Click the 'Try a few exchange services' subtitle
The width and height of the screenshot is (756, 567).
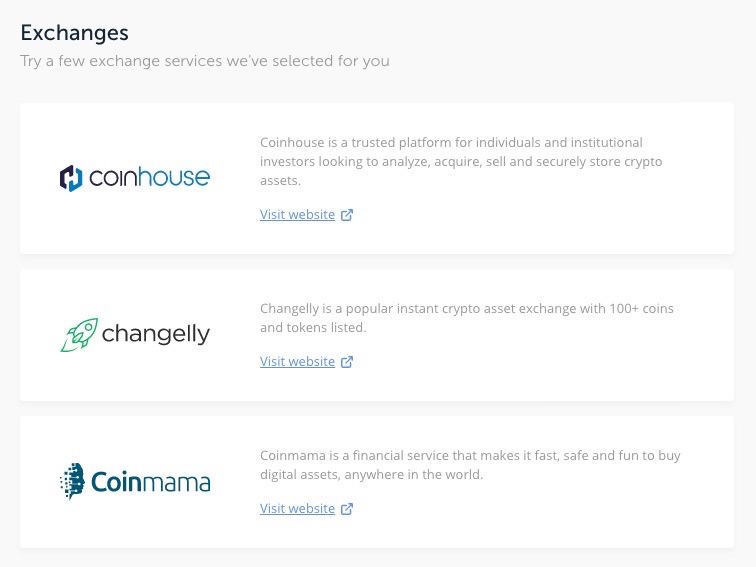pyautogui.click(x=205, y=61)
